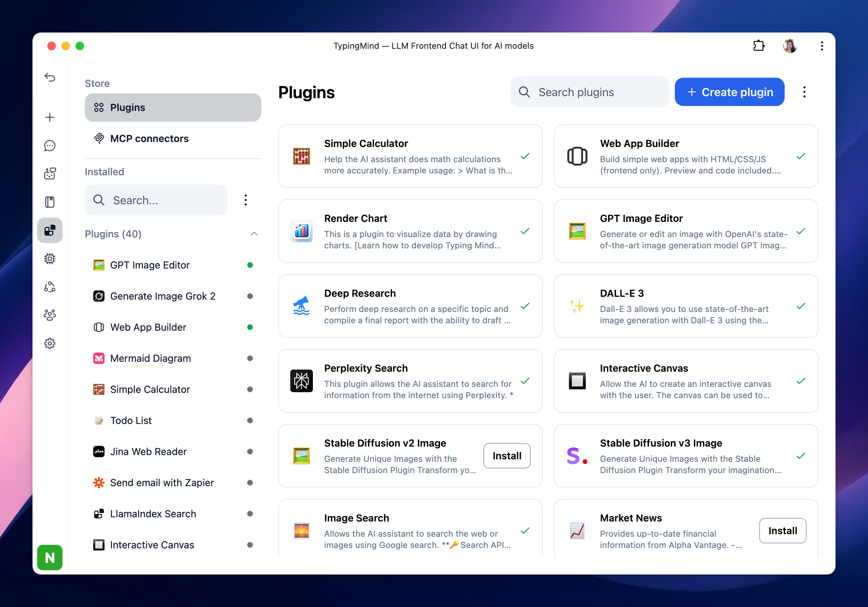Image resolution: width=868 pixels, height=607 pixels.
Task: Click Perplexity Search description text
Action: coord(418,390)
